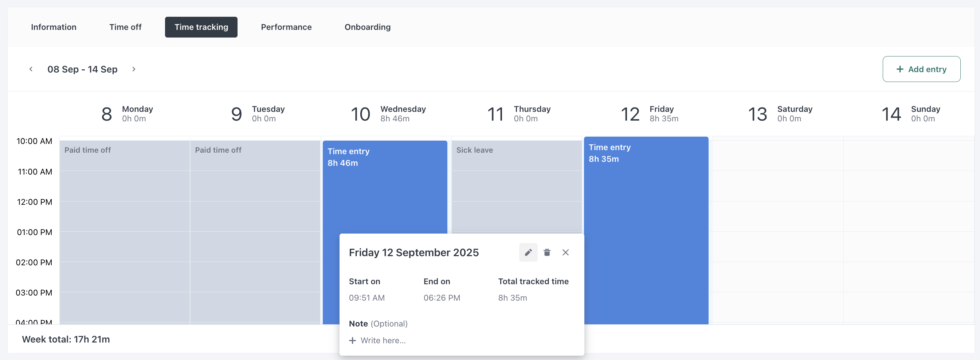This screenshot has height=360, width=980.
Task: Click the 08 Sep - 14 Sep date range
Action: click(x=82, y=69)
